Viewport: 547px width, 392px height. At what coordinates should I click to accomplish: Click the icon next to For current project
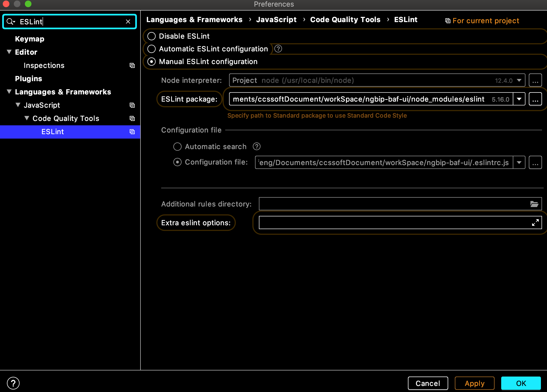coord(448,21)
